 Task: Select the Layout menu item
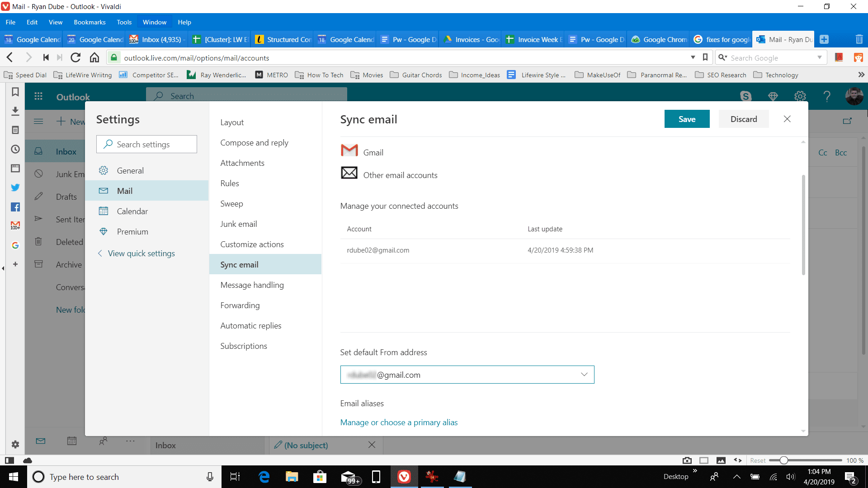(x=232, y=122)
